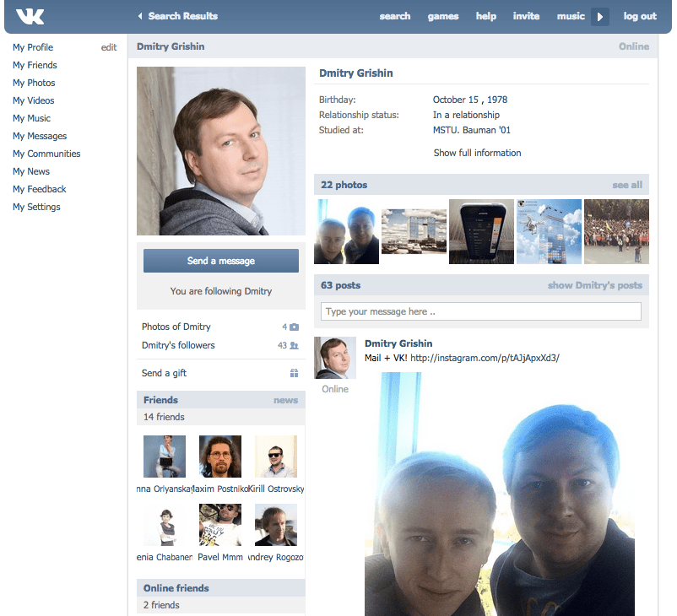This screenshot has height=616, width=677.
Task: Click the VK logo icon
Action: click(30, 16)
